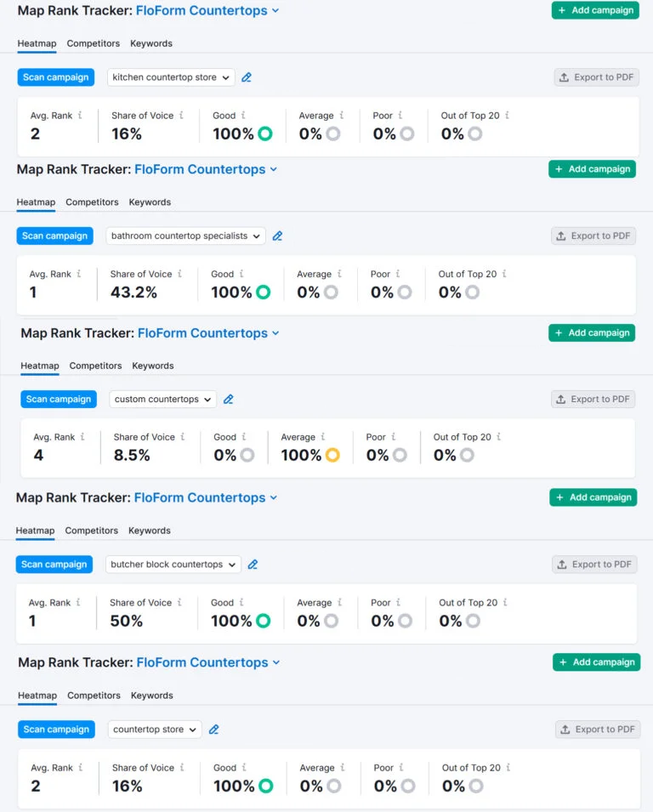
Task: Open Keywords tab in bottom panel
Action: click(152, 696)
